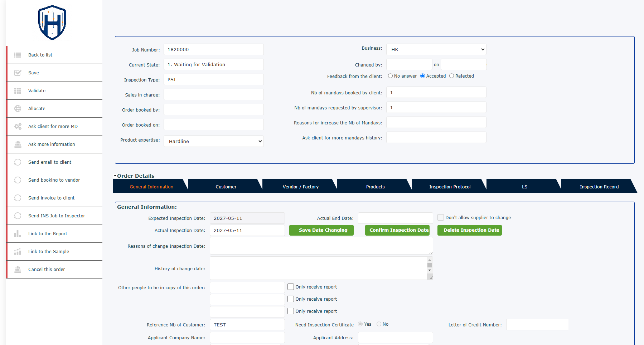Open the Product expertise dropdown showing Hardline

214,141
